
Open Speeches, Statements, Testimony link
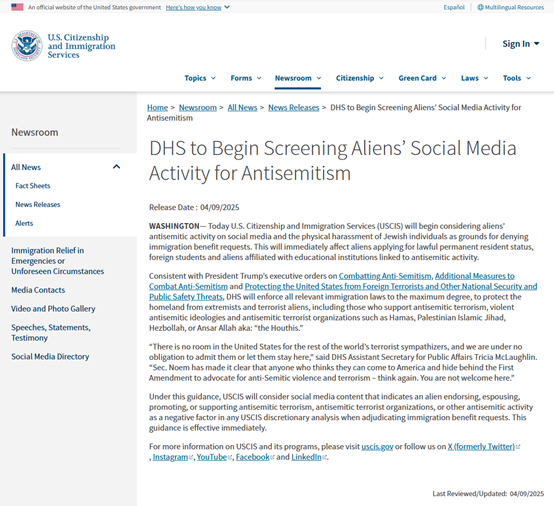[51, 333]
